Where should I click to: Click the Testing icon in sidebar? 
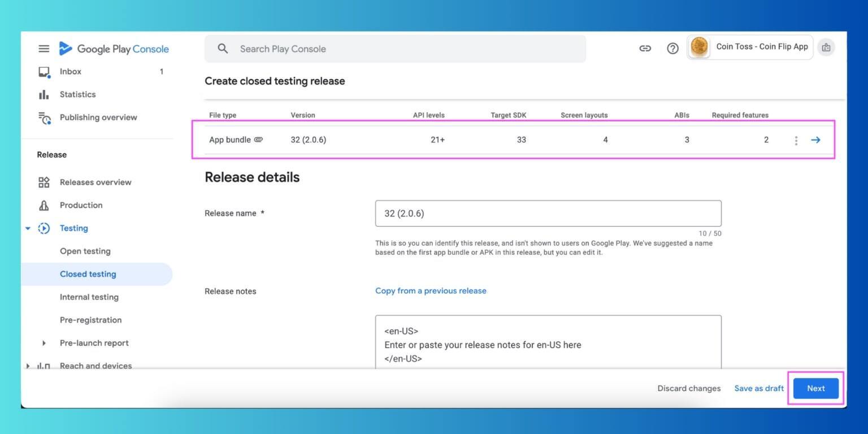(x=44, y=228)
